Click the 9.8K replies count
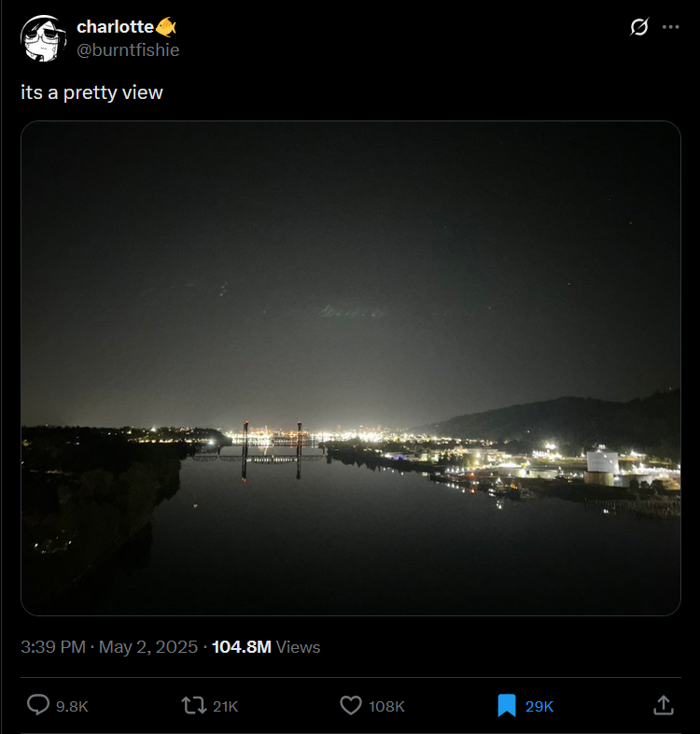Viewport: 700px width, 734px height. click(72, 706)
